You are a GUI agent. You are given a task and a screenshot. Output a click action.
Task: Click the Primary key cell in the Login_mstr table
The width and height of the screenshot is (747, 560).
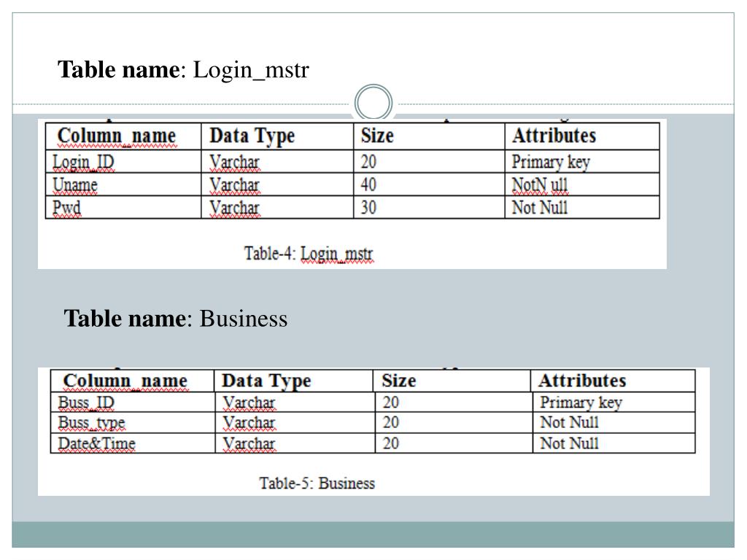pyautogui.click(x=551, y=162)
